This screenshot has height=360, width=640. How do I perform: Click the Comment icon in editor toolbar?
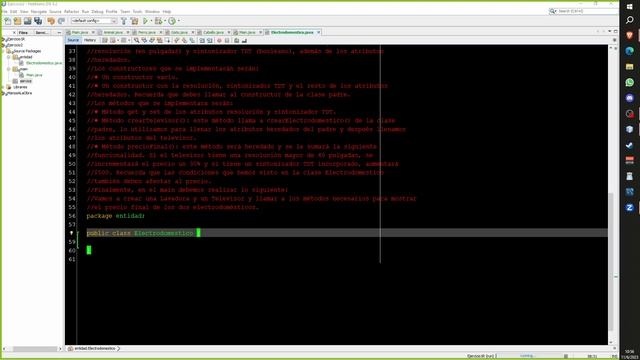pos(236,40)
